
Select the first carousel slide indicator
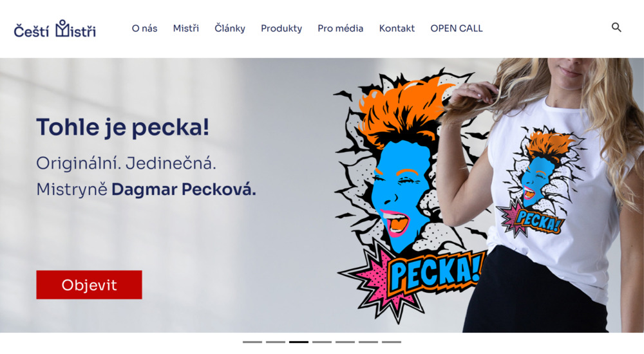252,342
